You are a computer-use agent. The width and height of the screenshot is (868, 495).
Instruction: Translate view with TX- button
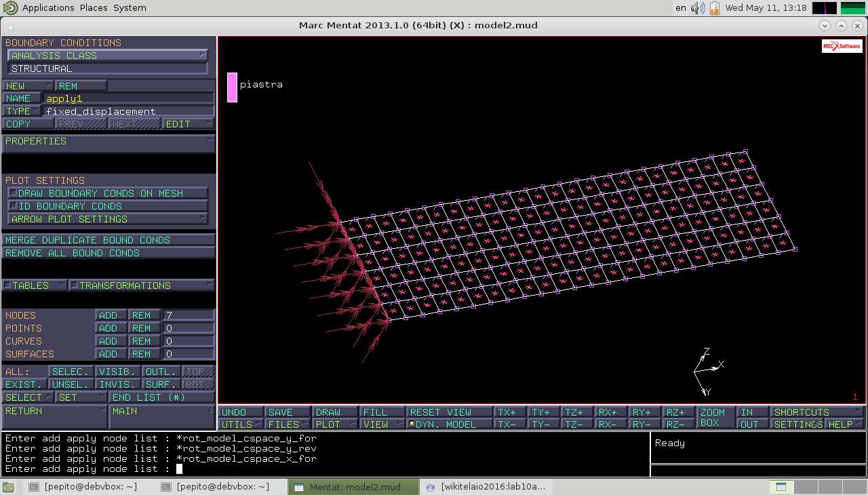pos(510,424)
